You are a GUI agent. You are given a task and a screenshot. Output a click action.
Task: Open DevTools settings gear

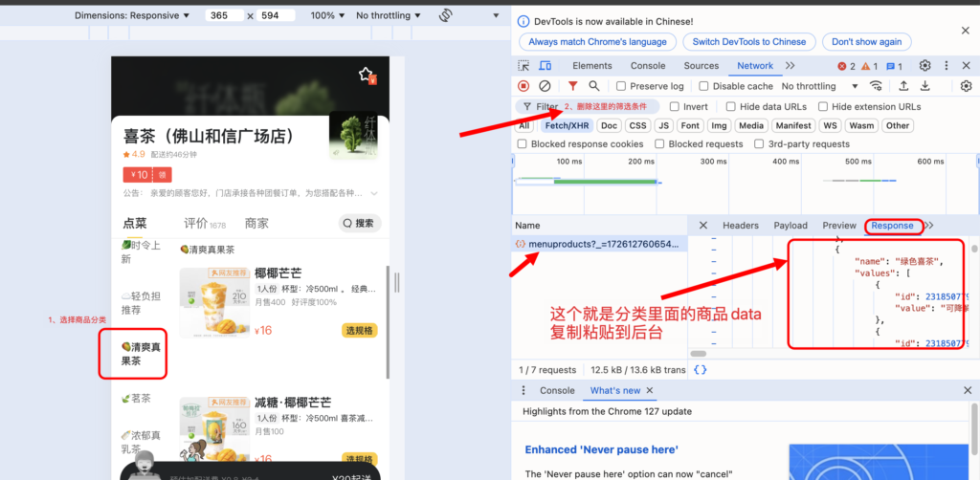point(924,66)
